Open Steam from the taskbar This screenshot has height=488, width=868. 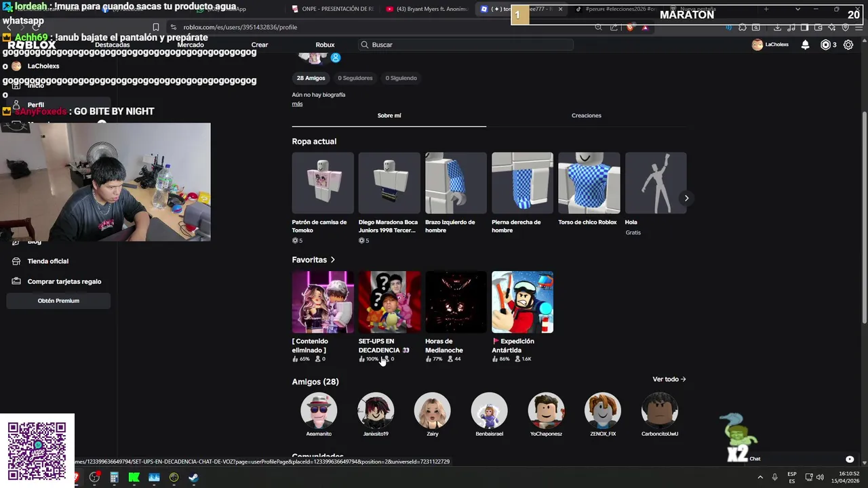[193, 477]
